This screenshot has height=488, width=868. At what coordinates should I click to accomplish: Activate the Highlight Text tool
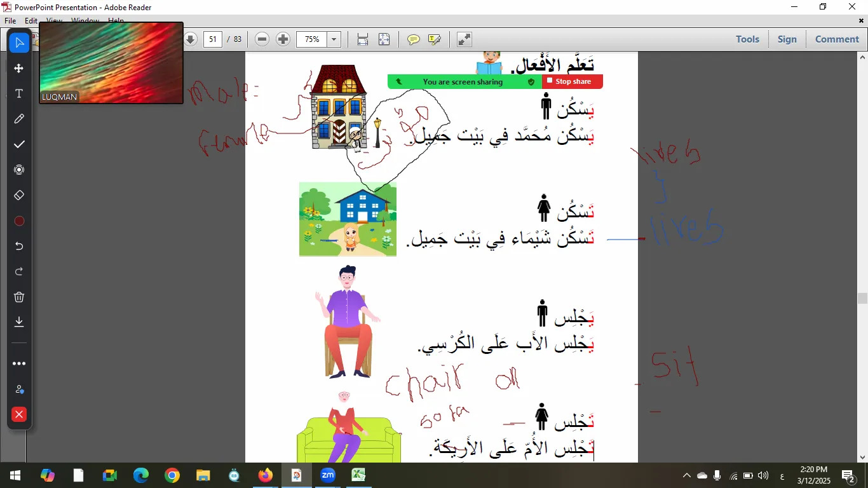click(x=434, y=39)
